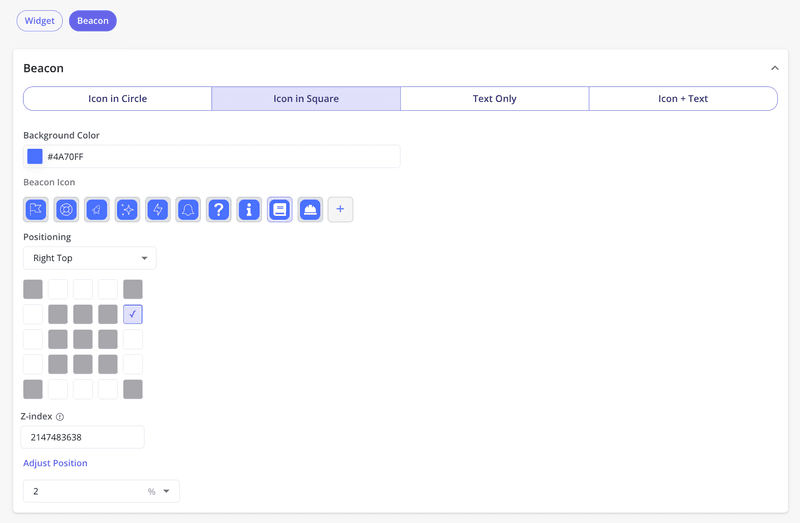Open the Right Top positioning dropdown
The width and height of the screenshot is (800, 523).
(90, 258)
